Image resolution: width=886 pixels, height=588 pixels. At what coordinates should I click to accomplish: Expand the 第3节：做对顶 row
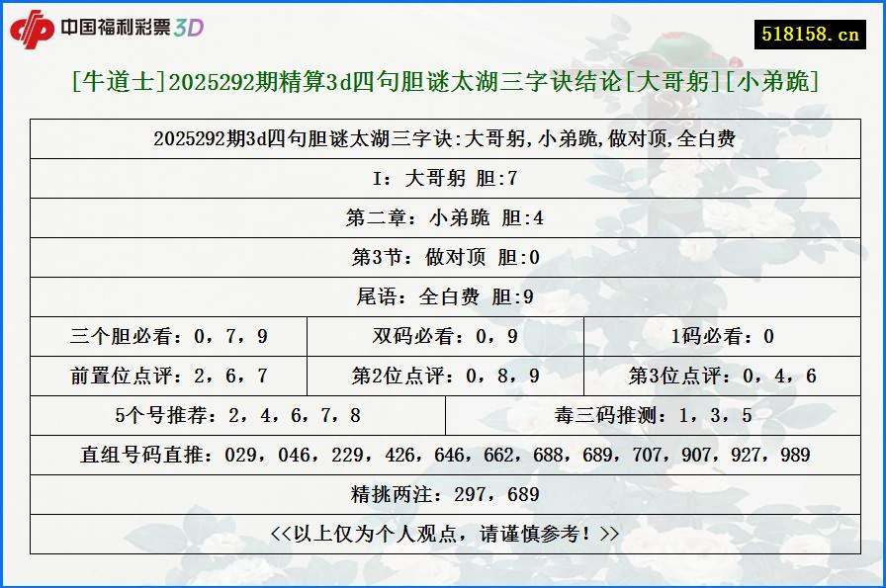[443, 257]
